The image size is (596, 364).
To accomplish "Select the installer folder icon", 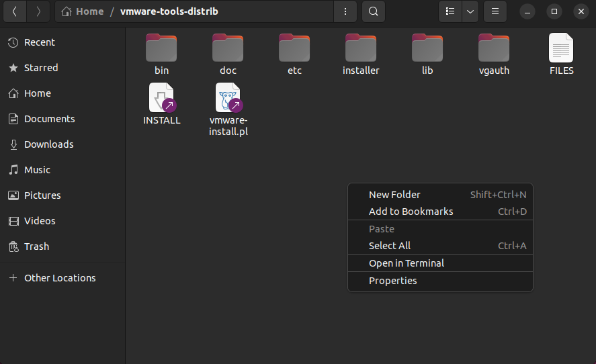I will [361, 48].
